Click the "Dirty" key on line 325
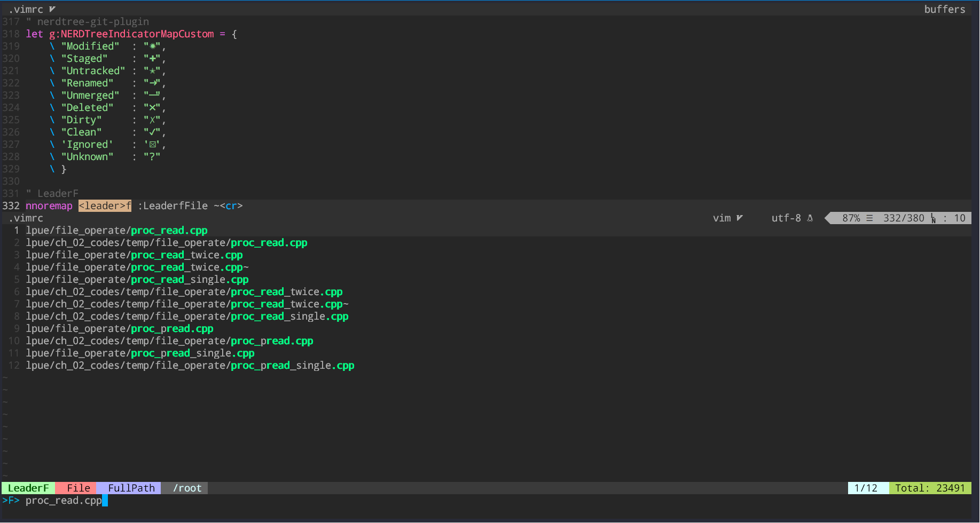Viewport: 980px width, 523px height. pos(81,120)
